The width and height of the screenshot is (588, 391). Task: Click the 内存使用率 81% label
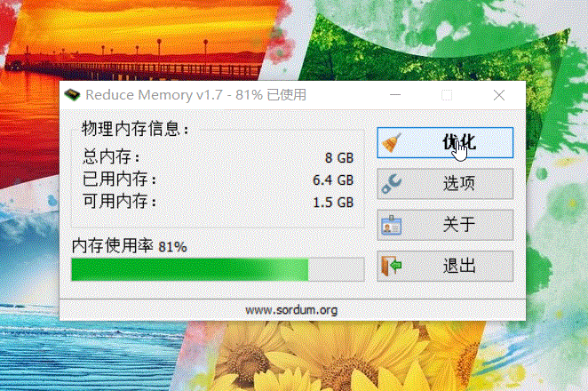click(x=130, y=246)
